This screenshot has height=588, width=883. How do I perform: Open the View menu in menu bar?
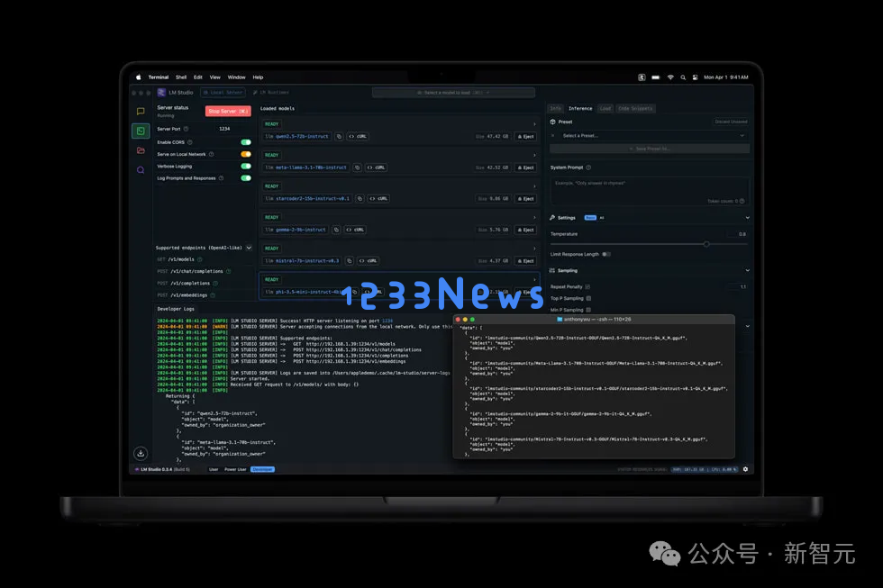pos(215,77)
